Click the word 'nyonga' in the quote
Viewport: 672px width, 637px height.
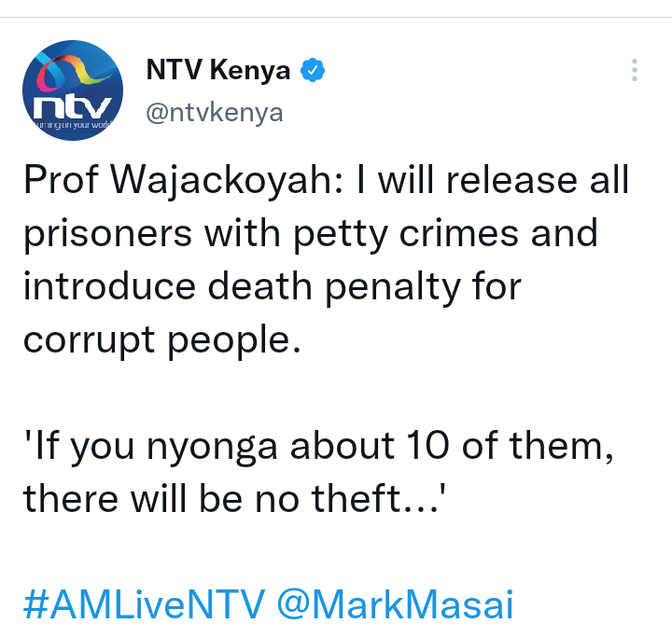212,448
